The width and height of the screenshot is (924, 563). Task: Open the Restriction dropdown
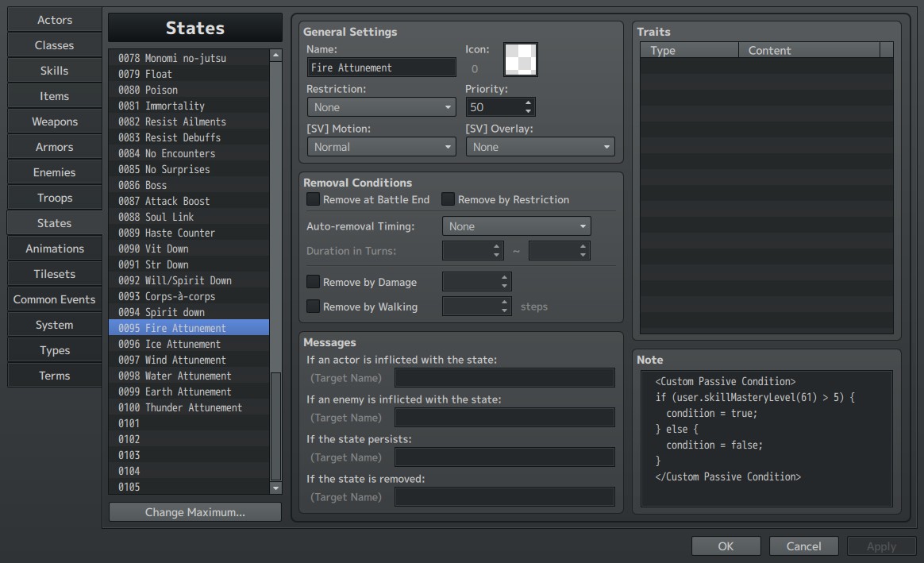[x=381, y=107]
